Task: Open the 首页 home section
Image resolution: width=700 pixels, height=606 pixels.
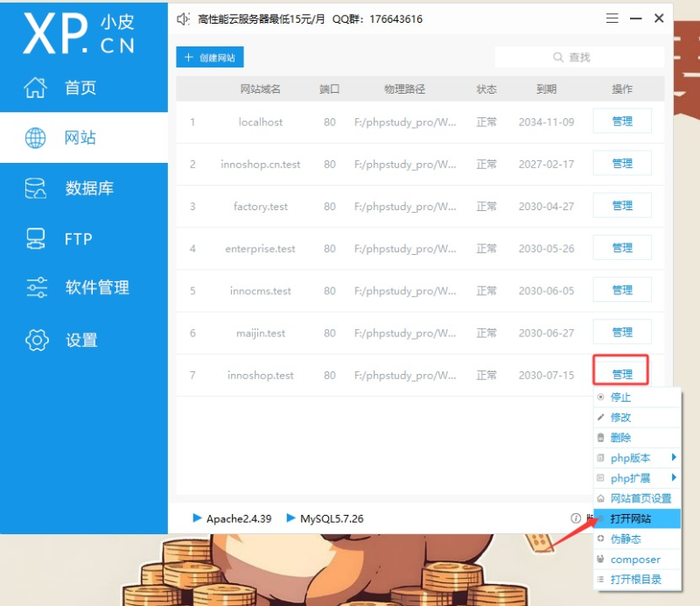Action: click(x=84, y=88)
